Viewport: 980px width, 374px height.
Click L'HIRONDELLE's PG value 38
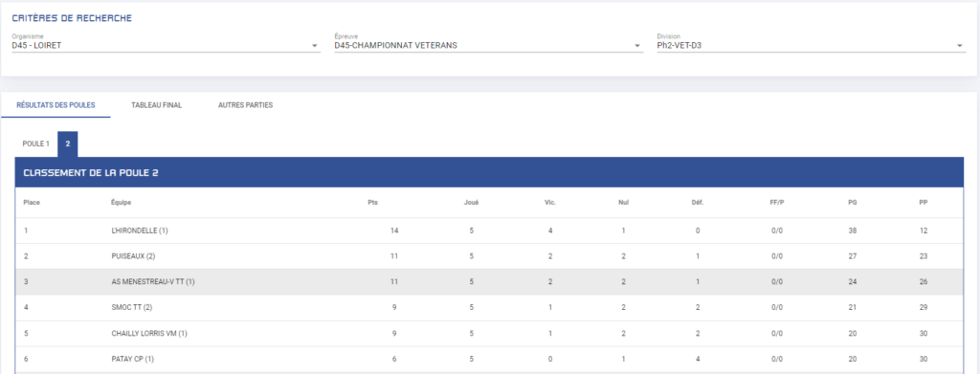pos(852,231)
